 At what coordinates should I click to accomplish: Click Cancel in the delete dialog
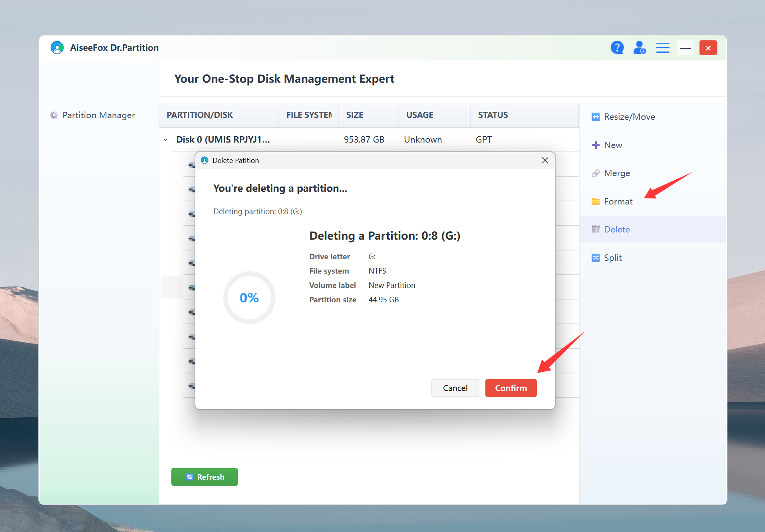[x=455, y=388]
